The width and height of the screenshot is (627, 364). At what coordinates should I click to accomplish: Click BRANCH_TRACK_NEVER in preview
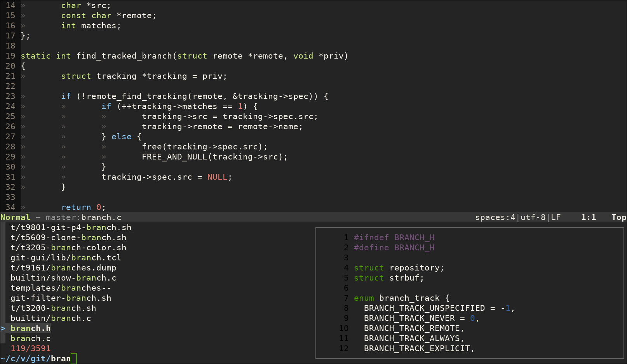click(409, 318)
